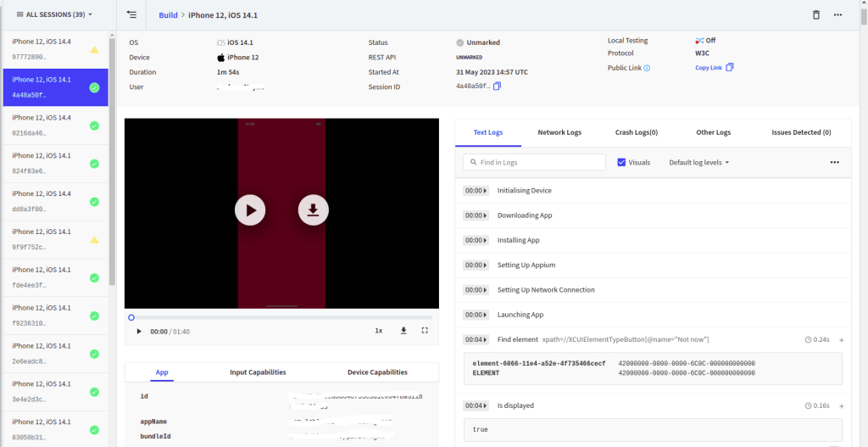Click the Copy Link icon for public link
Viewport: 868px width, 447px height.
click(729, 68)
